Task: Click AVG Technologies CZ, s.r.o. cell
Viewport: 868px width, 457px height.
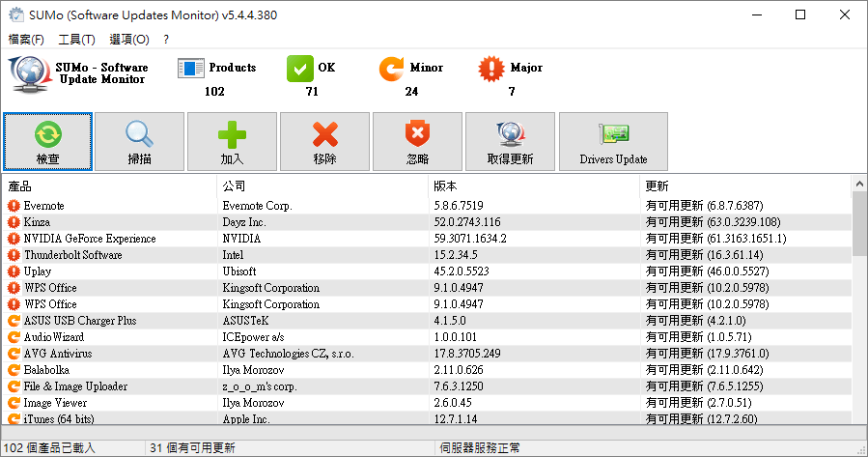Action: (288, 354)
